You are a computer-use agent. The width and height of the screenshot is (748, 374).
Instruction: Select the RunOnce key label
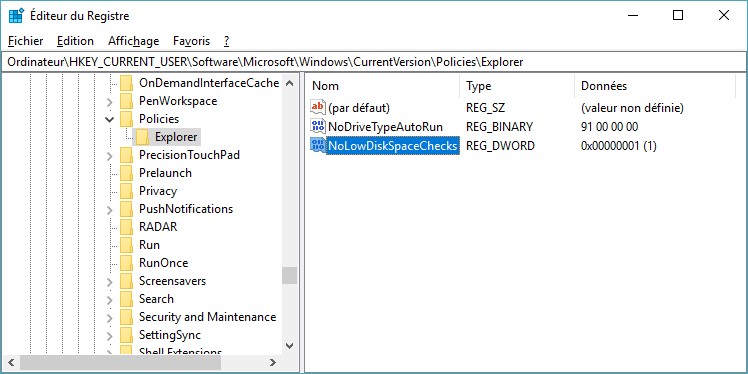(x=164, y=263)
